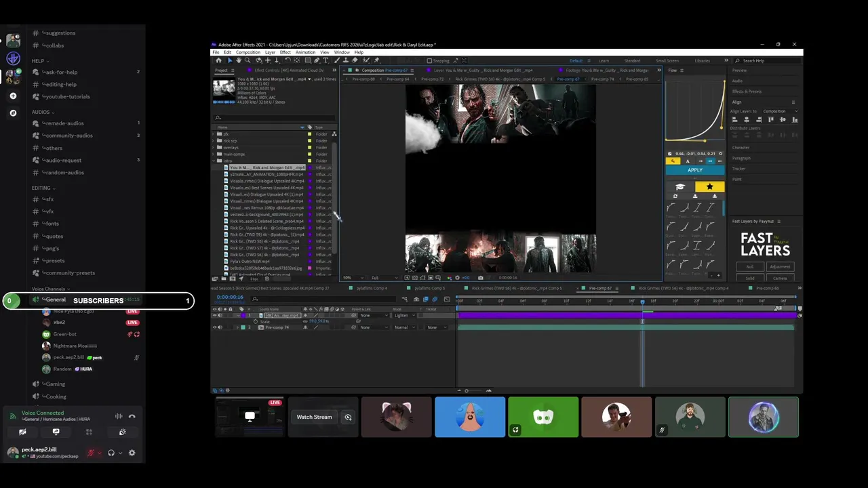Open the Composition menu

coord(248,52)
